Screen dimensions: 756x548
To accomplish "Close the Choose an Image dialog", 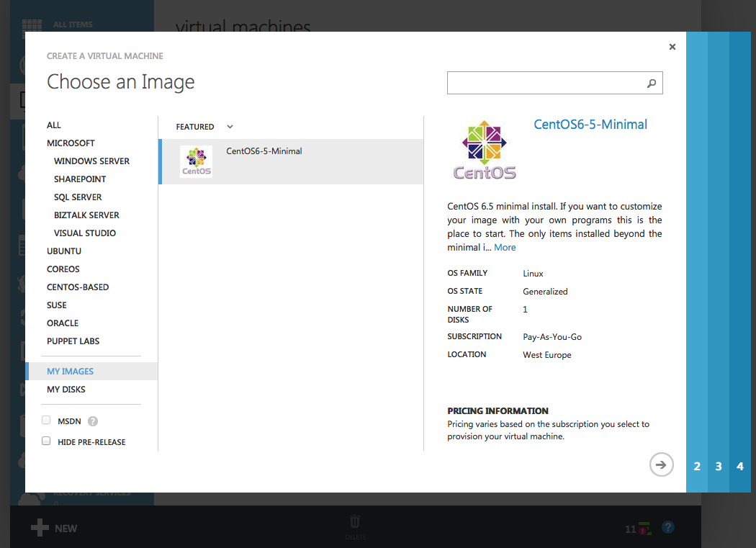I will (672, 47).
